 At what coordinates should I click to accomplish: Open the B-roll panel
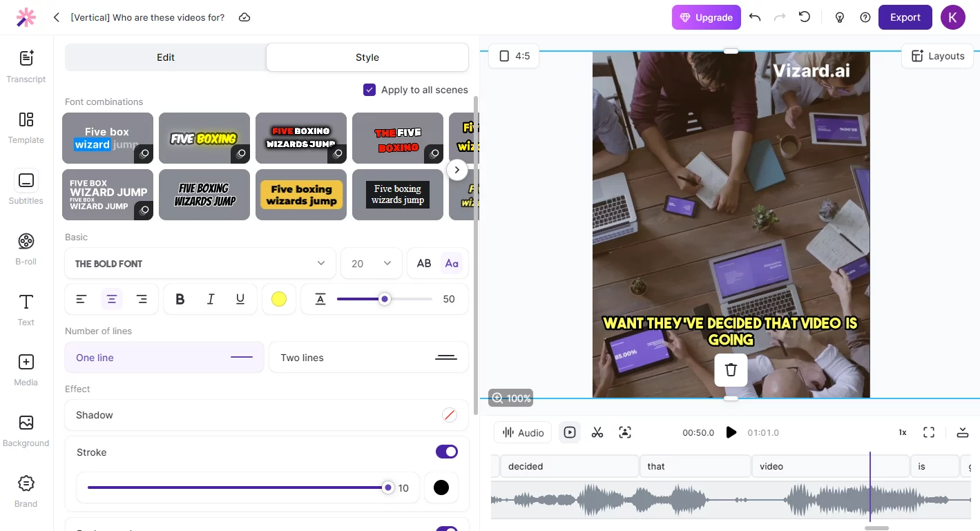point(26,249)
